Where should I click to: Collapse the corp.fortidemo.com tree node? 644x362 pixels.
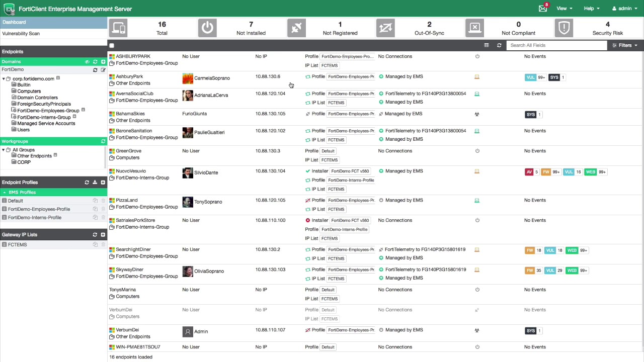click(4, 79)
